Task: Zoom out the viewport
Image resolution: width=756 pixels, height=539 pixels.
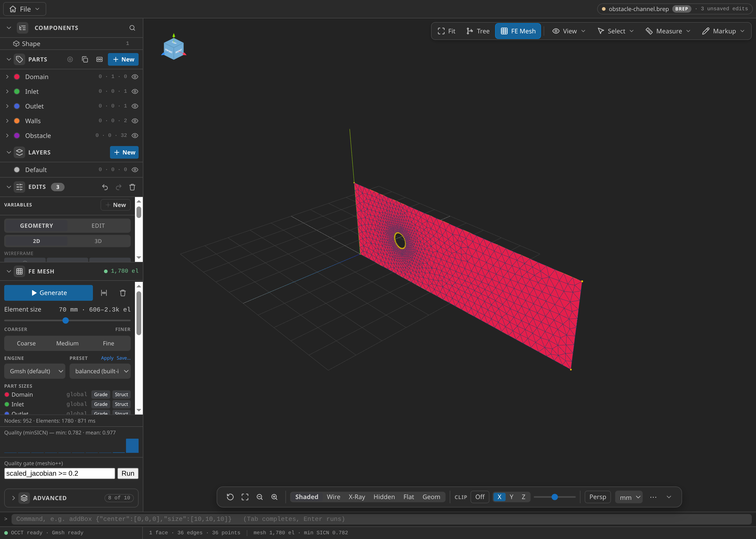Action: click(260, 497)
